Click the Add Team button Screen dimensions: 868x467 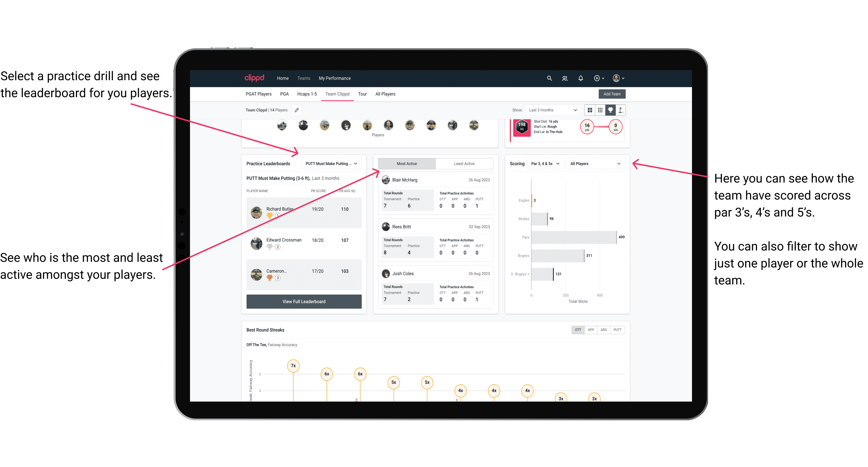click(612, 94)
